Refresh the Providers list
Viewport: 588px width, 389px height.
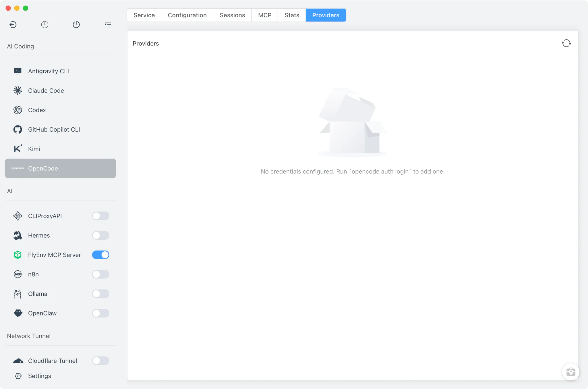(566, 43)
